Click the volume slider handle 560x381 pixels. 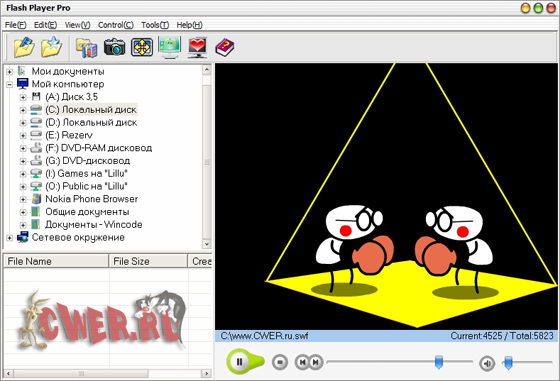pos(508,362)
